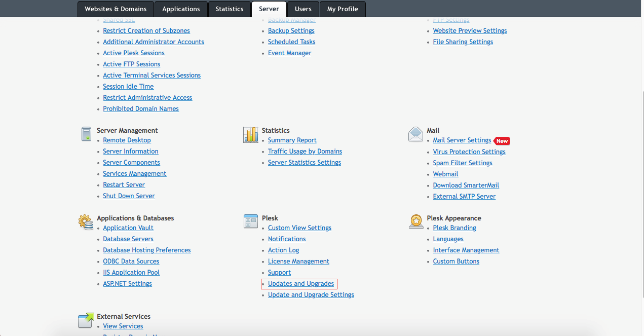The image size is (644, 336).
Task: Click the Server Management section icon
Action: 86,134
